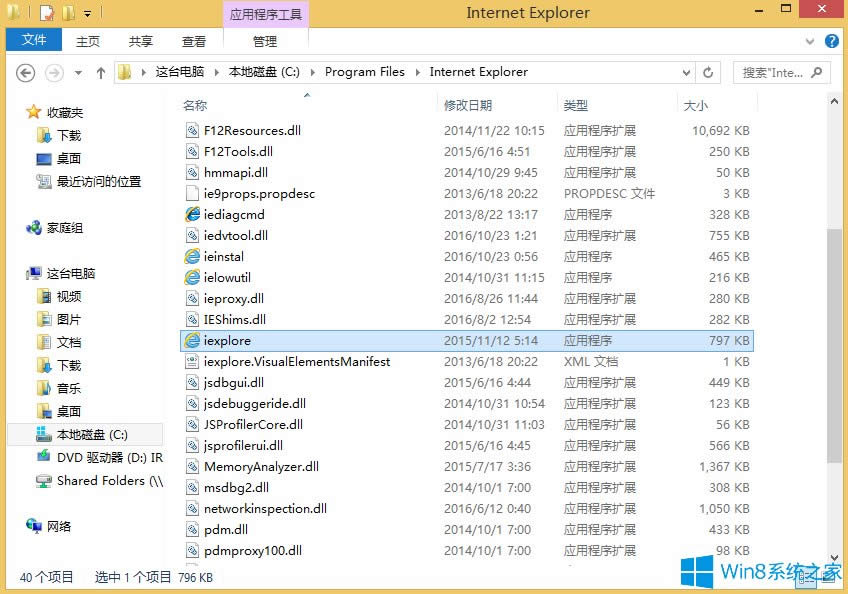The height and width of the screenshot is (594, 848).
Task: Click the 管理 application tools tab
Action: pyautogui.click(x=265, y=40)
